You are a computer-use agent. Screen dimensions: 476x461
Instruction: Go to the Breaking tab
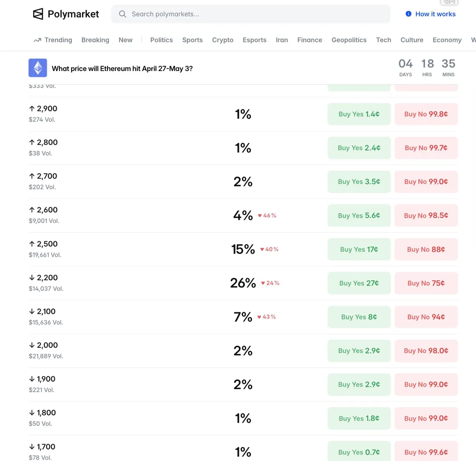coord(95,40)
